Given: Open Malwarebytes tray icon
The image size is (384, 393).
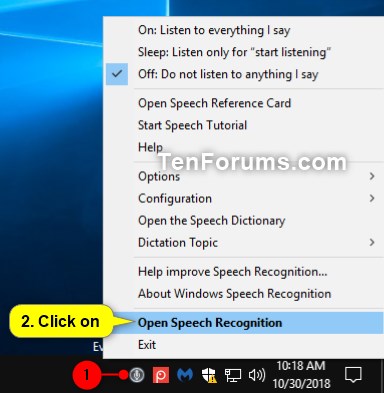Looking at the screenshot, I should click(x=185, y=375).
